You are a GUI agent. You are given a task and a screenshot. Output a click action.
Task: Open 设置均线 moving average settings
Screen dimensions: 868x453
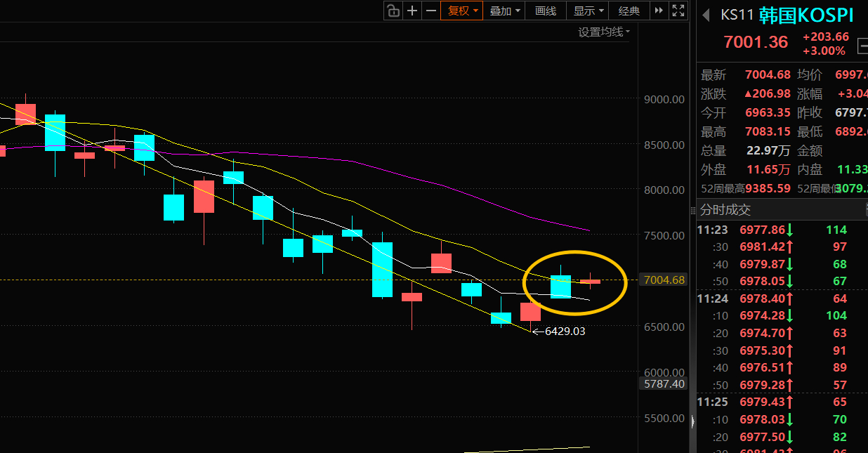pos(604,32)
